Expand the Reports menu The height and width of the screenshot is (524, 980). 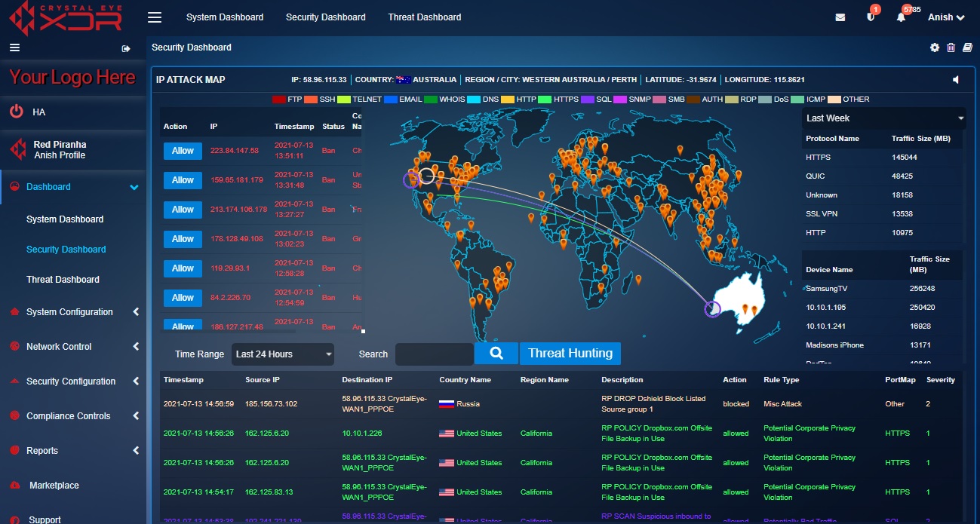(x=136, y=450)
